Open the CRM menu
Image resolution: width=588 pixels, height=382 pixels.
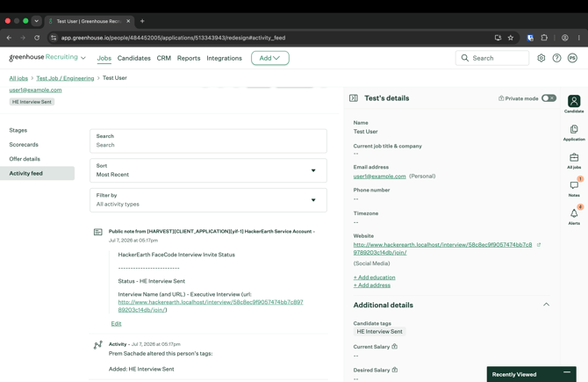164,58
